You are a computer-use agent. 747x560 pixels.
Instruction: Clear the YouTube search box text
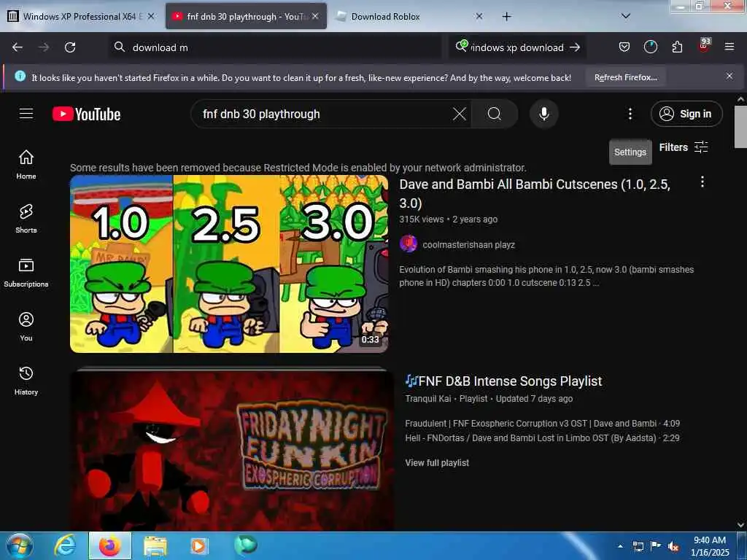460,114
